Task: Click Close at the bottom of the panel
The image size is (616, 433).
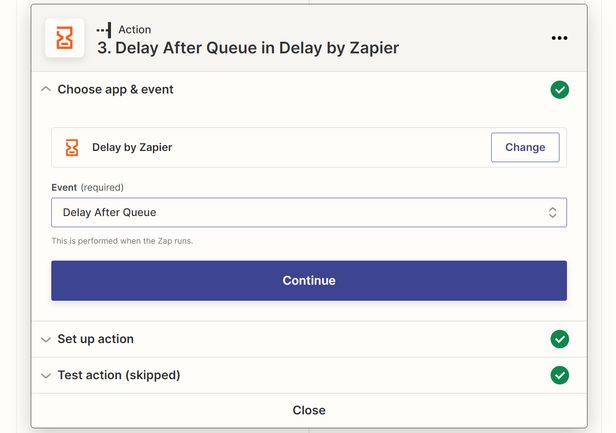Action: 309,410
